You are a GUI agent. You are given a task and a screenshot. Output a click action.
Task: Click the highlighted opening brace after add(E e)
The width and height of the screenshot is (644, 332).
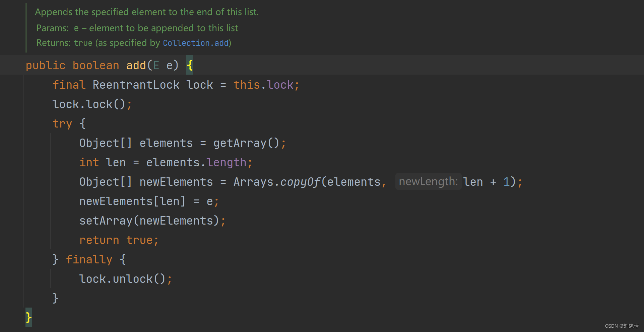(x=190, y=65)
